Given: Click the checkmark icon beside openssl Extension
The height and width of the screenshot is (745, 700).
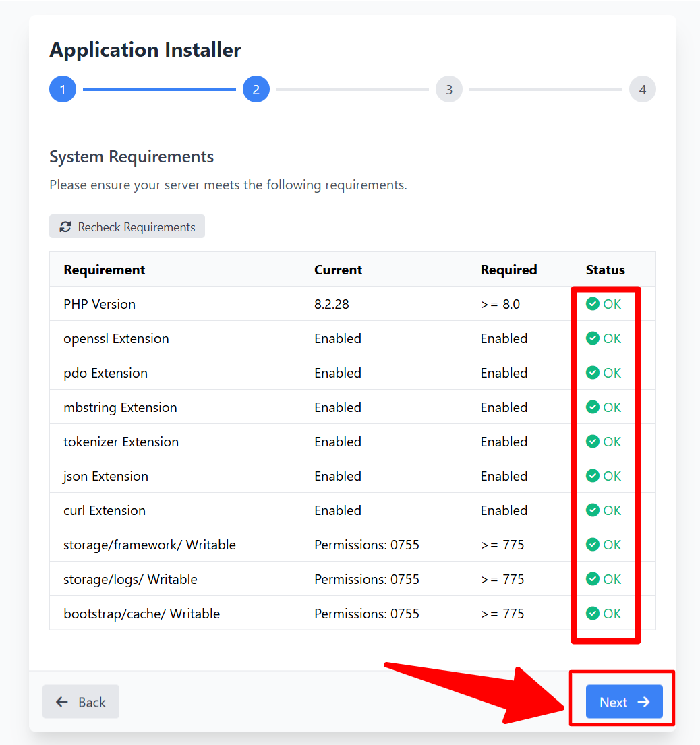Looking at the screenshot, I should (x=593, y=338).
